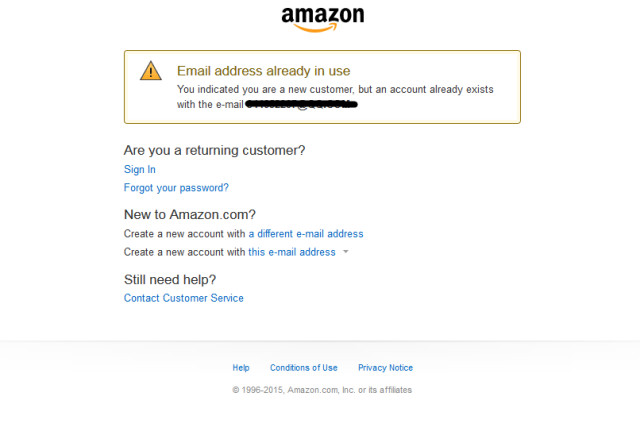Click the New to Amazon.com heading

pos(190,214)
